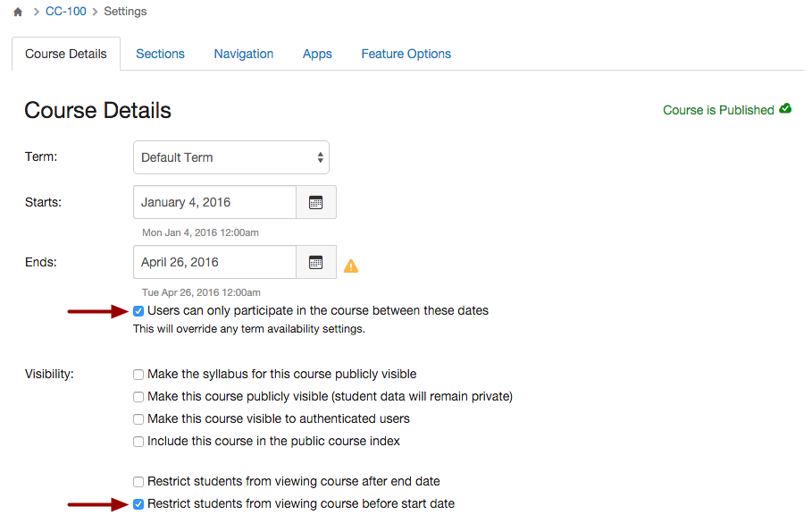Viewport: 812px width, 515px height.
Task: Click the yellow warning triangle icon
Action: pos(351,266)
